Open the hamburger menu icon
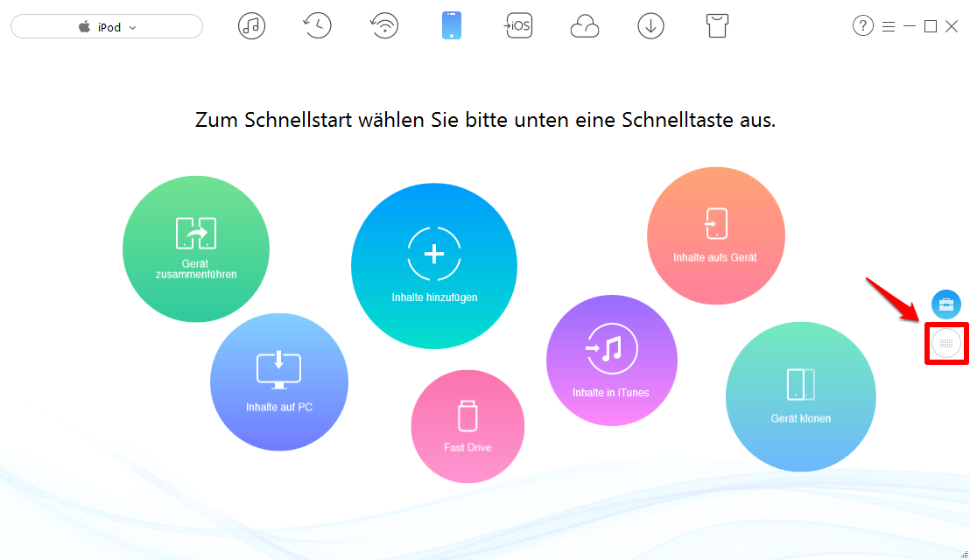 tap(889, 26)
